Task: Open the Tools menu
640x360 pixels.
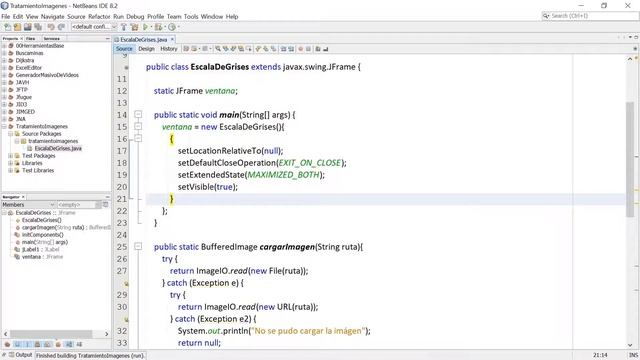Action: pyautogui.click(x=191, y=16)
